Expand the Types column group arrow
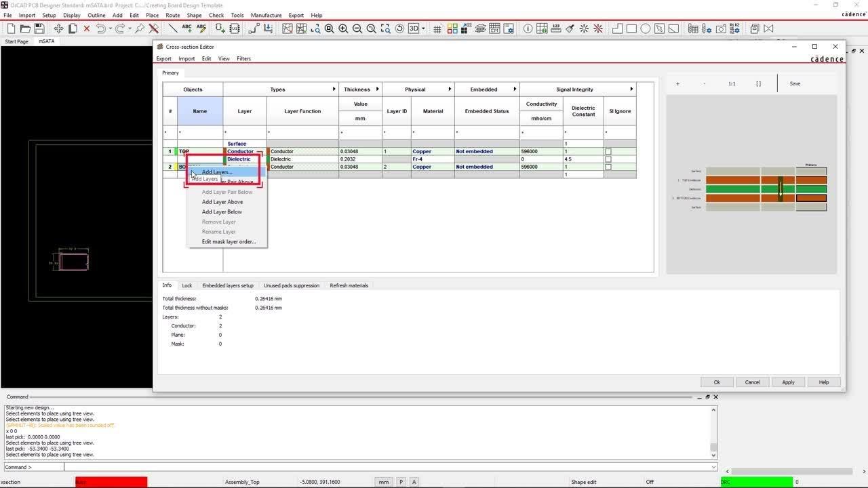 [x=334, y=89]
